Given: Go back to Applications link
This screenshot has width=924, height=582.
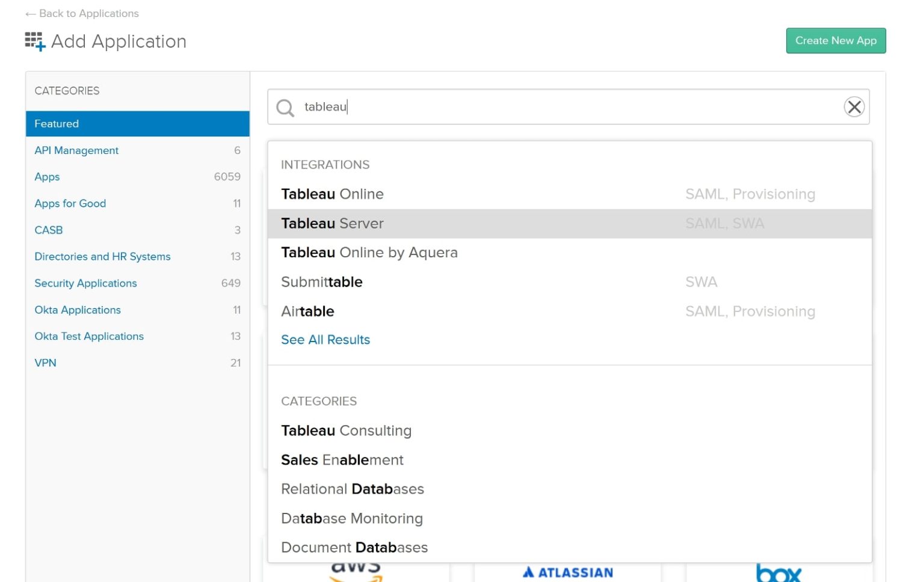Looking at the screenshot, I should (82, 13).
